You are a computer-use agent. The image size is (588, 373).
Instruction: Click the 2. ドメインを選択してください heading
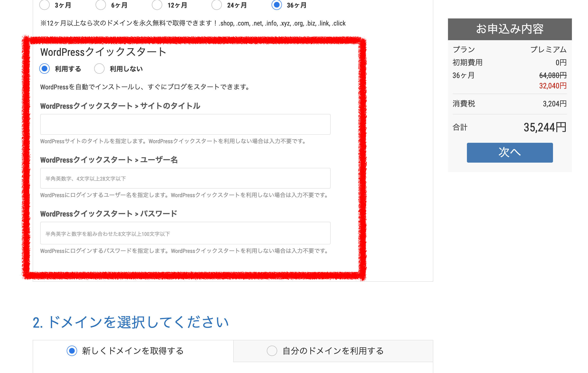click(x=131, y=322)
